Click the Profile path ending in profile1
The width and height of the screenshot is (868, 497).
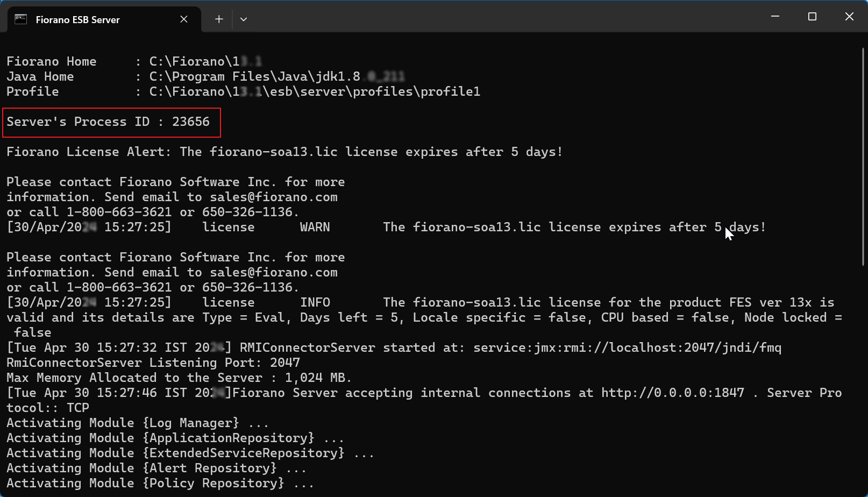coord(315,91)
